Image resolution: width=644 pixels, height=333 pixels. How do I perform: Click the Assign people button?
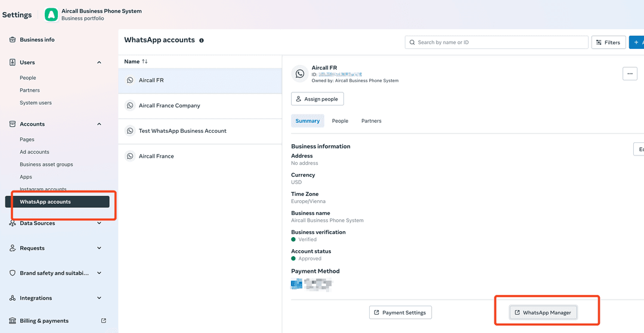point(317,99)
